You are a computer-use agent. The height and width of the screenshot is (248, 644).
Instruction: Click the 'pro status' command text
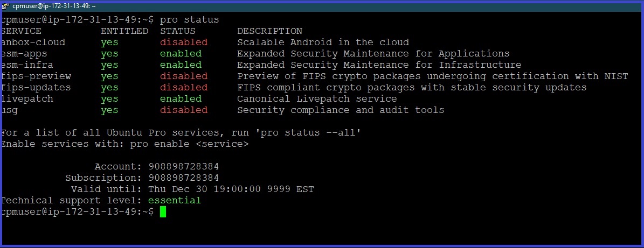click(x=189, y=19)
